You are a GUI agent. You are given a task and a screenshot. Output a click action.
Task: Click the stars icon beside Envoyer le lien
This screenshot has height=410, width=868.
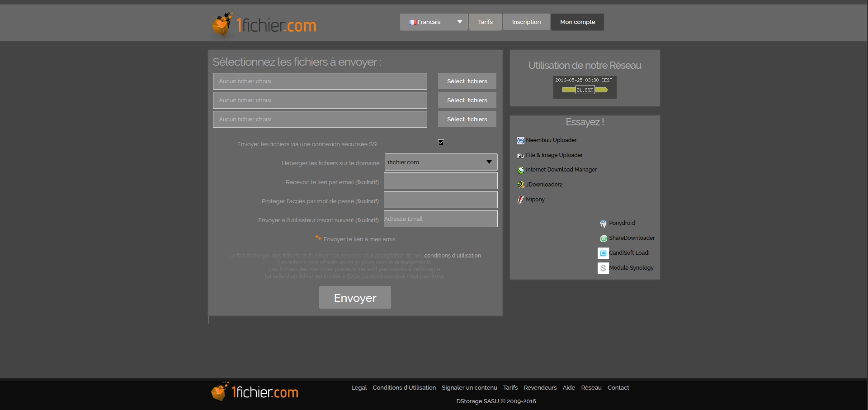tap(318, 238)
